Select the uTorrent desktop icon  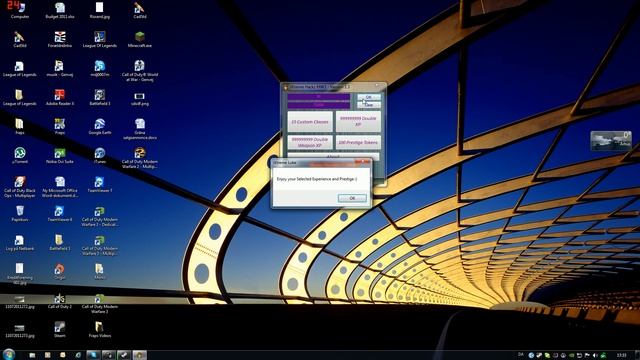pos(19,156)
